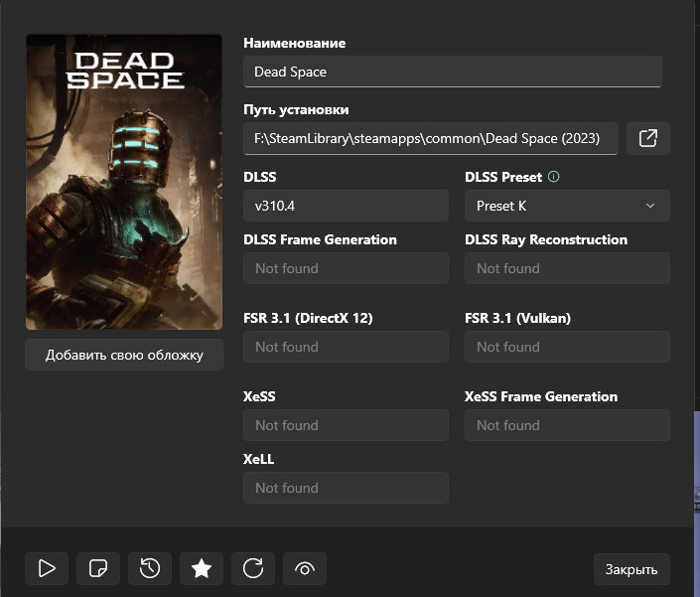The height and width of the screenshot is (597, 700).
Task: Click DLSS Ray Reconstruction Not found field
Action: point(567,268)
